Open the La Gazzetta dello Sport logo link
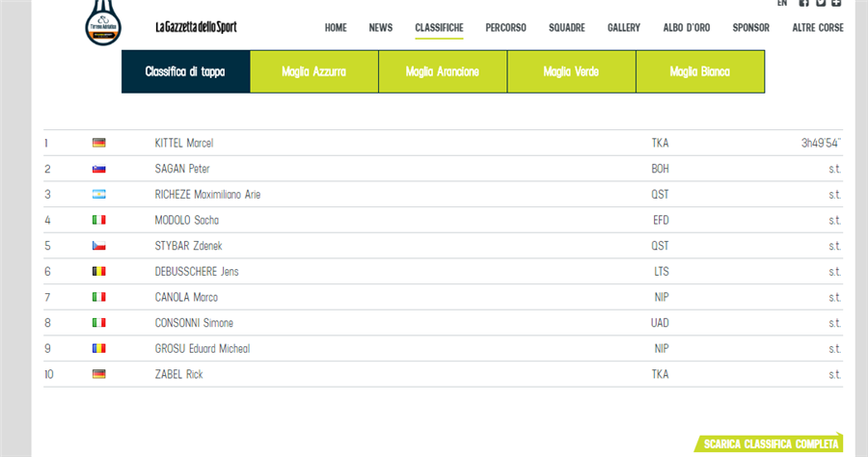Viewport: 868px width, 457px height. click(196, 27)
